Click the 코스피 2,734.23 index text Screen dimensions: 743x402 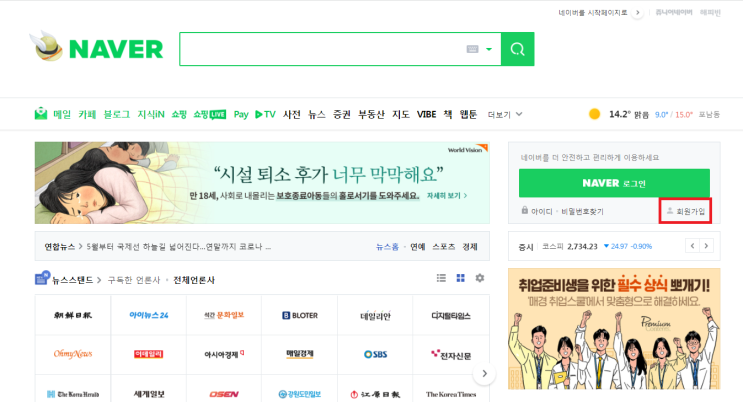coord(570,247)
